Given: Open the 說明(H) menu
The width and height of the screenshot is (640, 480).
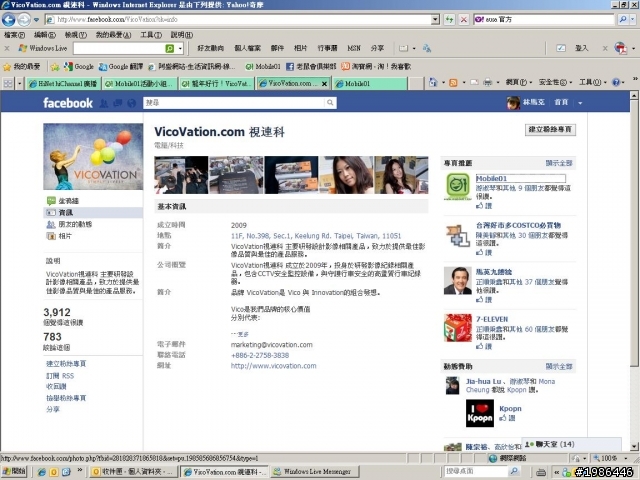Looking at the screenshot, I should tap(182, 35).
